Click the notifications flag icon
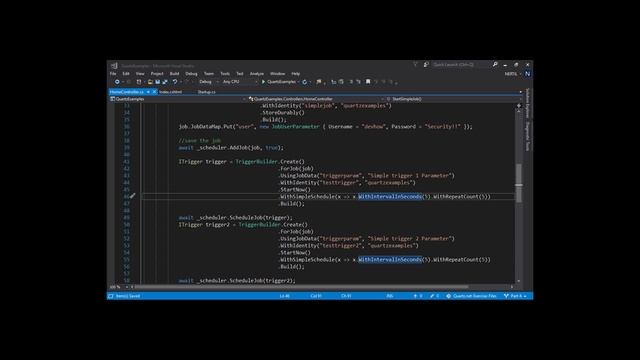 (x=415, y=64)
